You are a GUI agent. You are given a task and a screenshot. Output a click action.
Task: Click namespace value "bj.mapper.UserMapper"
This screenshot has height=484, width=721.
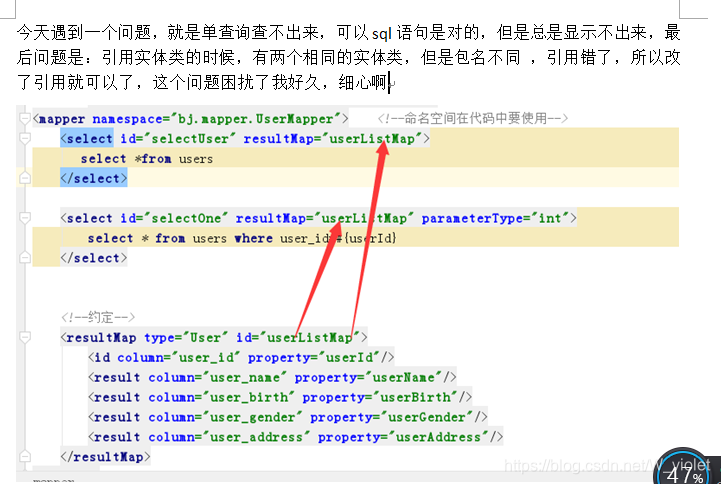255,119
